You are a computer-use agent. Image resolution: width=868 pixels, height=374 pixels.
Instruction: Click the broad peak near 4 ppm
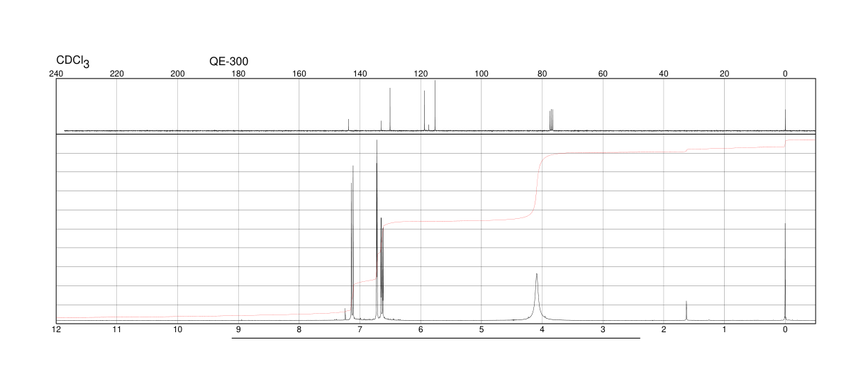(537, 296)
